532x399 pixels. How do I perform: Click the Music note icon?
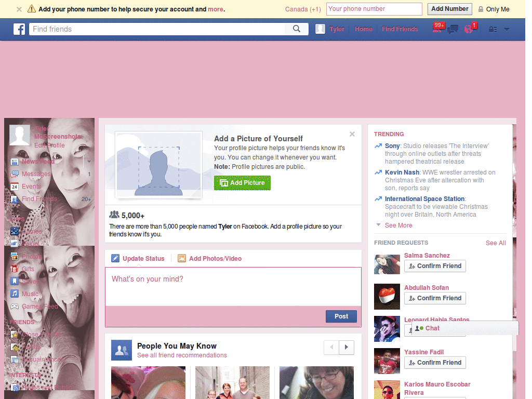pyautogui.click(x=15, y=294)
